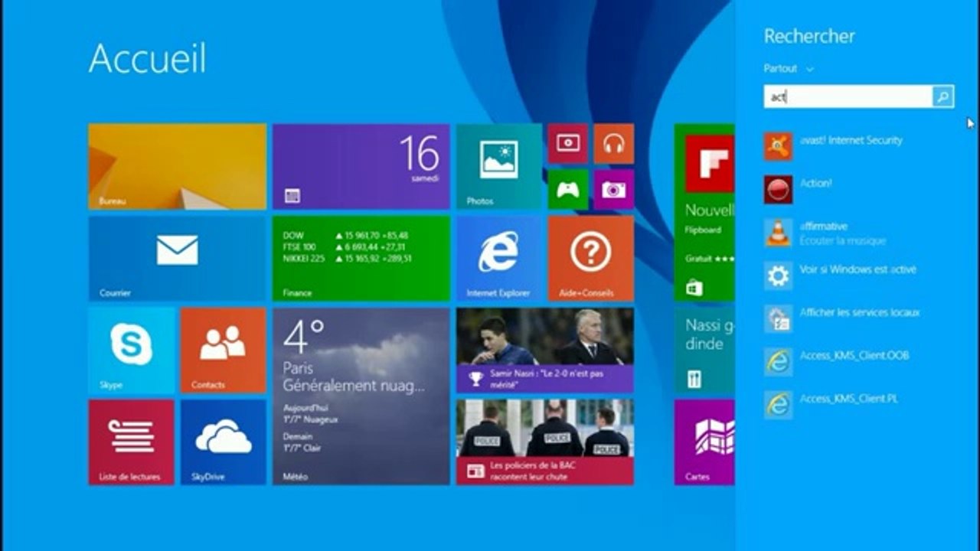
Task: Open the Contacts people tile
Action: click(x=224, y=350)
